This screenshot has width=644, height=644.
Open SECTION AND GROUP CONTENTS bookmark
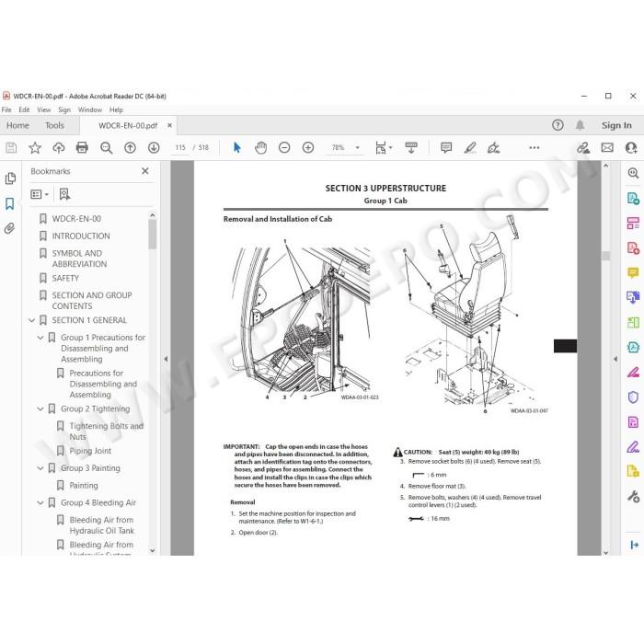point(92,301)
